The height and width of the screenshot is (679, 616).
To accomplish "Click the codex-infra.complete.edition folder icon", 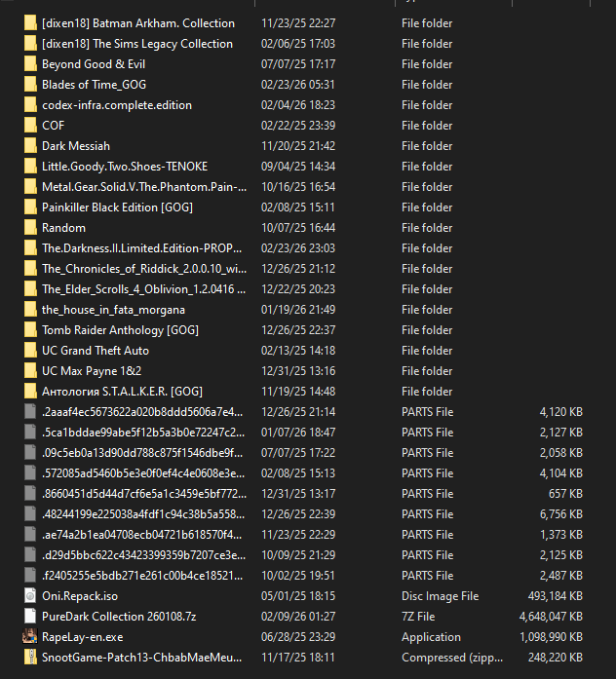I will (30, 105).
